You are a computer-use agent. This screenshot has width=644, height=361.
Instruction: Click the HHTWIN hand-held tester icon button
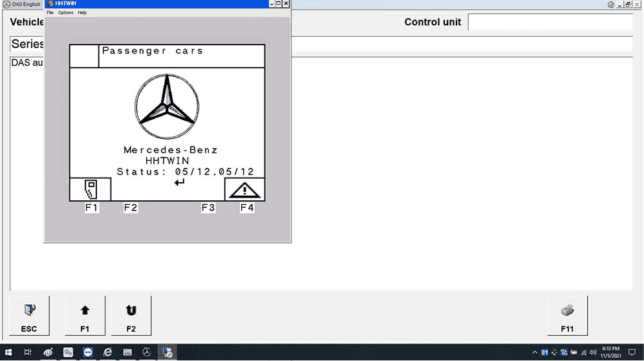[91, 189]
